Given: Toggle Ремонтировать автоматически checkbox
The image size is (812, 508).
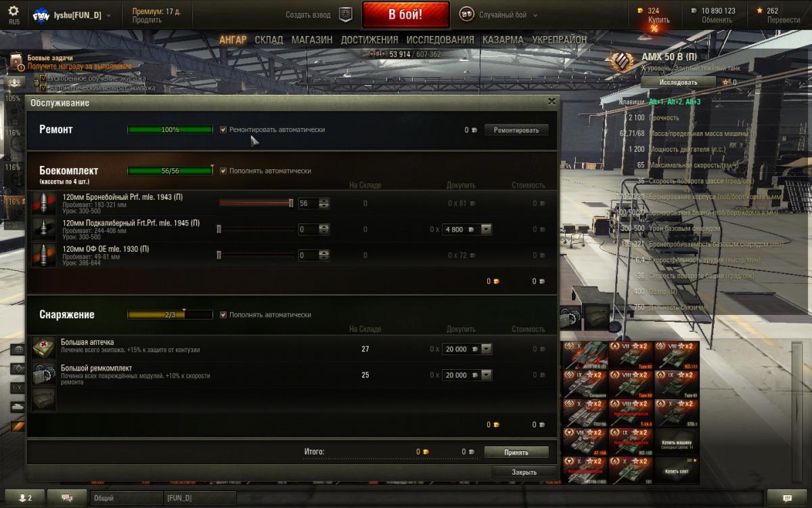Looking at the screenshot, I should [223, 129].
